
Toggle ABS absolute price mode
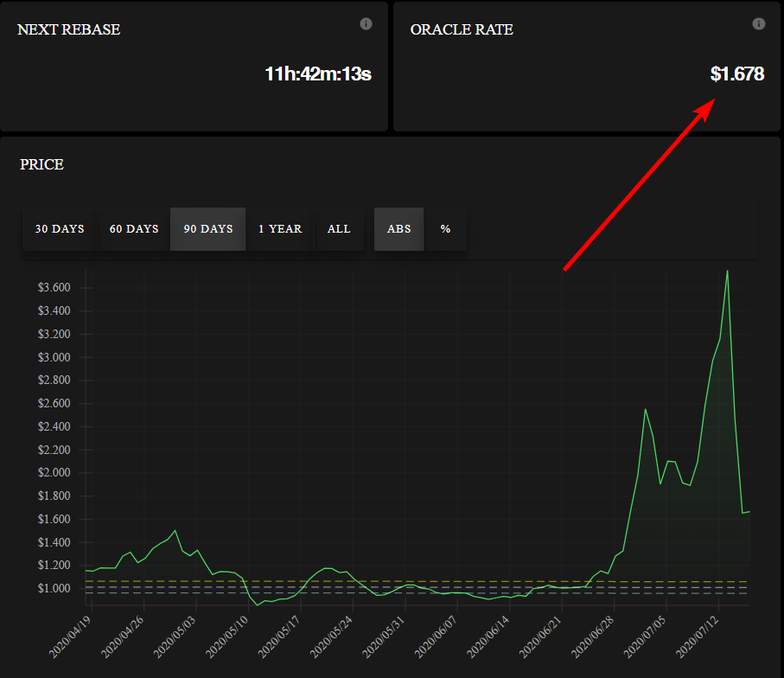(399, 228)
